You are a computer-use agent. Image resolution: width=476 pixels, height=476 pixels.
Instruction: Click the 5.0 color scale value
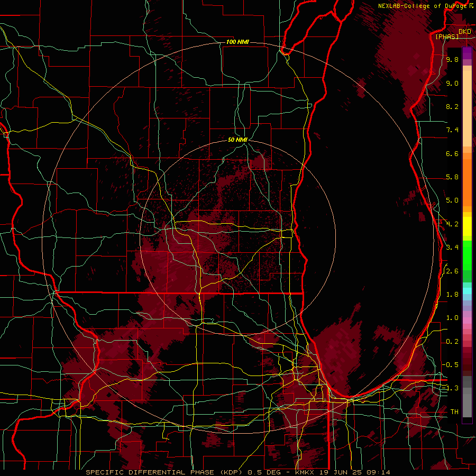tap(452, 200)
